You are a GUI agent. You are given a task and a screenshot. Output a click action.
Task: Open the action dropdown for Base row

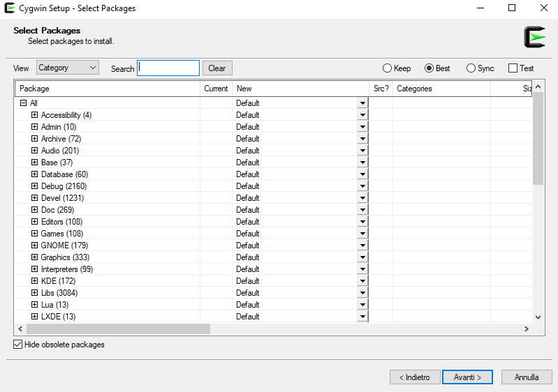362,163
